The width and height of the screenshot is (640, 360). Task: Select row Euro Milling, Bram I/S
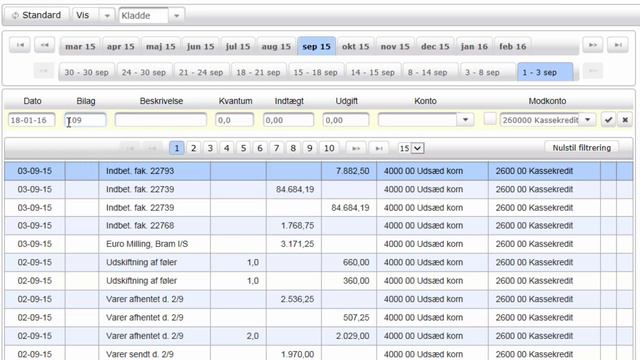[x=319, y=244]
